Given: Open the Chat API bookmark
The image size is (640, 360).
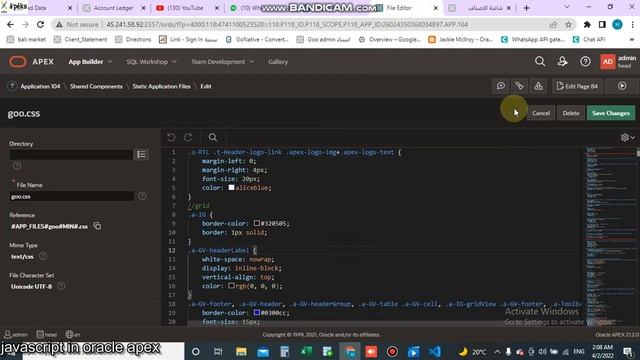Looking at the screenshot, I should click(x=589, y=40).
